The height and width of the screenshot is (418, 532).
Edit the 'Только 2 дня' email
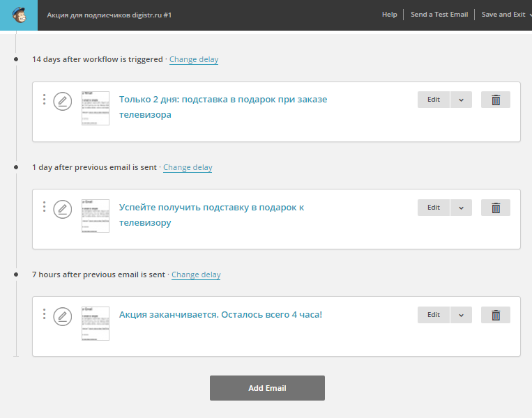(434, 100)
